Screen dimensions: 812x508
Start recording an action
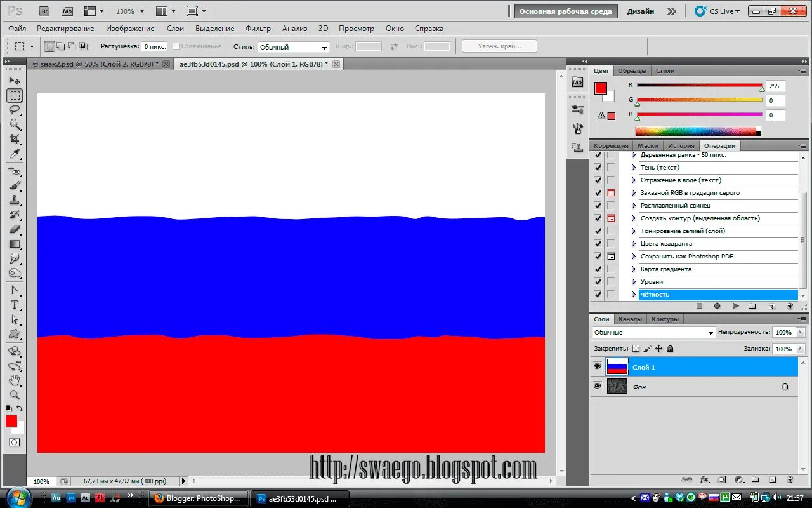(717, 306)
